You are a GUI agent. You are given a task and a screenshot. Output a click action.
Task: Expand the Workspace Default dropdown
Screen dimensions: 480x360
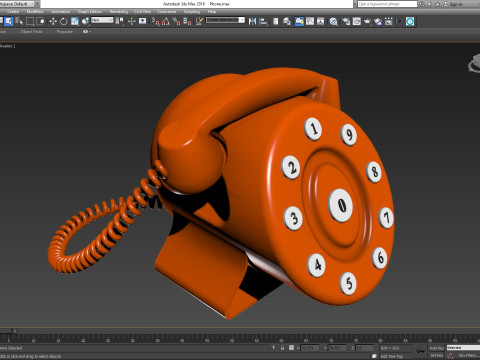point(17,4)
